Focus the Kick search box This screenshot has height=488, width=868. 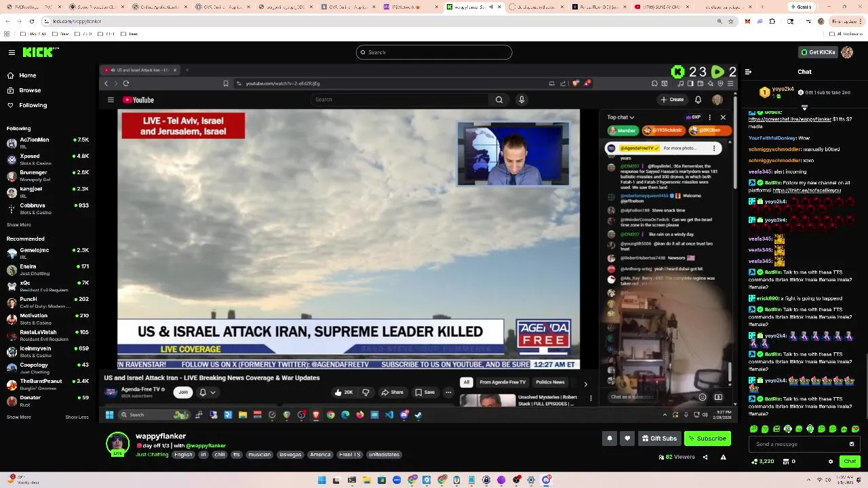pyautogui.click(x=434, y=52)
